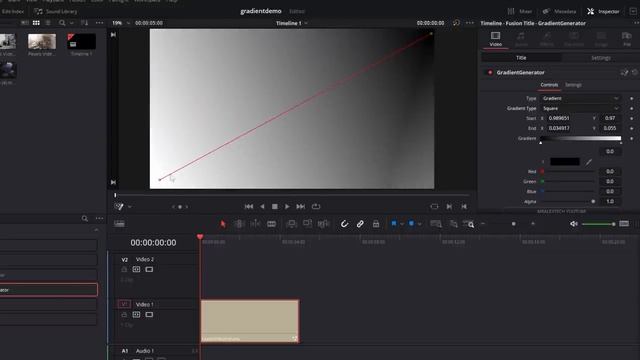The width and height of the screenshot is (640, 360).
Task: Select the inspector Settings tab beside Title
Action: pos(601,58)
